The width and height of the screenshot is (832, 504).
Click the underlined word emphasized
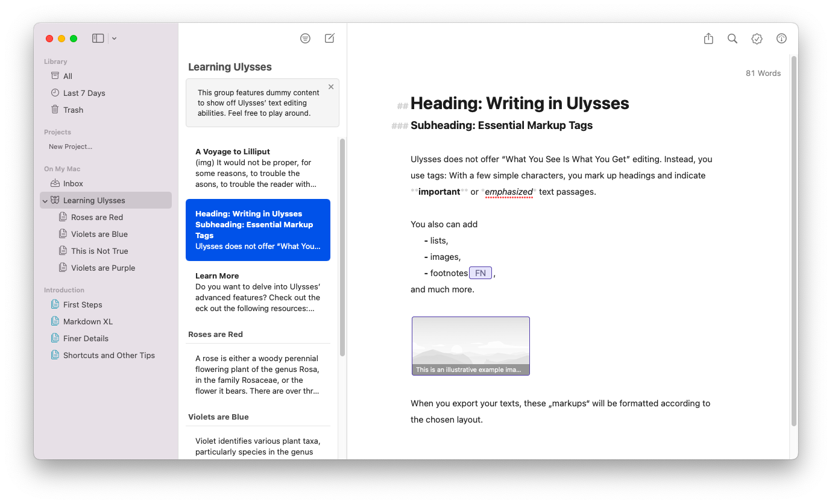tap(509, 192)
